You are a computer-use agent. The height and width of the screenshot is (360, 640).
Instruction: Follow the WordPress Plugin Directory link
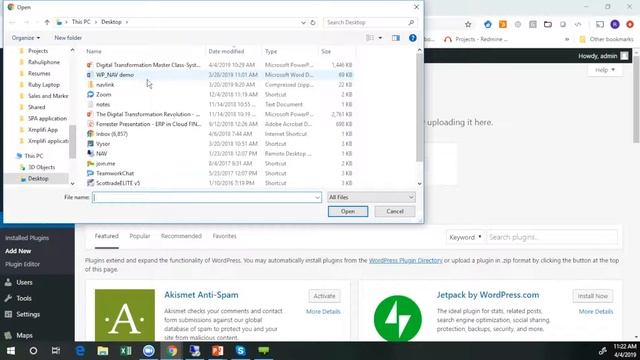click(405, 260)
